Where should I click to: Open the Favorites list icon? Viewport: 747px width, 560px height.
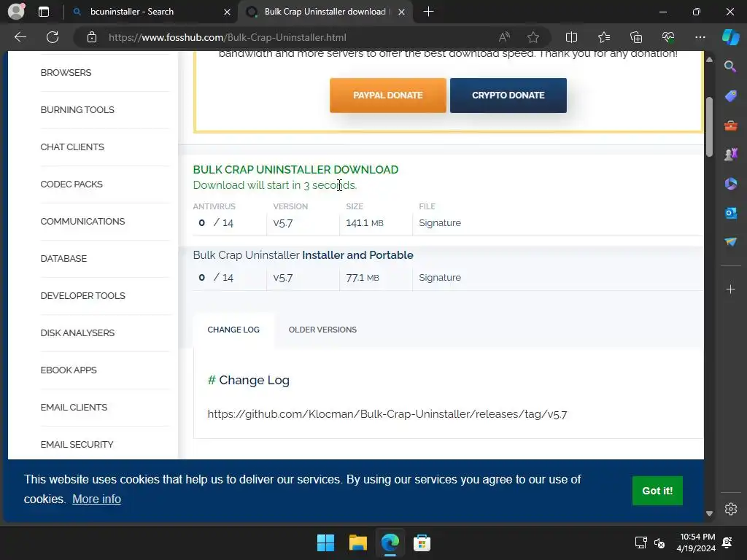[603, 37]
